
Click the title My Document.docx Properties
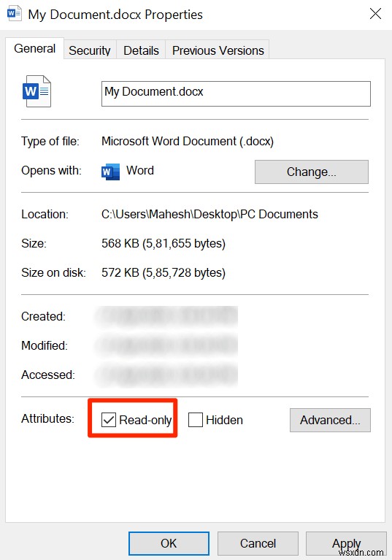pos(115,15)
